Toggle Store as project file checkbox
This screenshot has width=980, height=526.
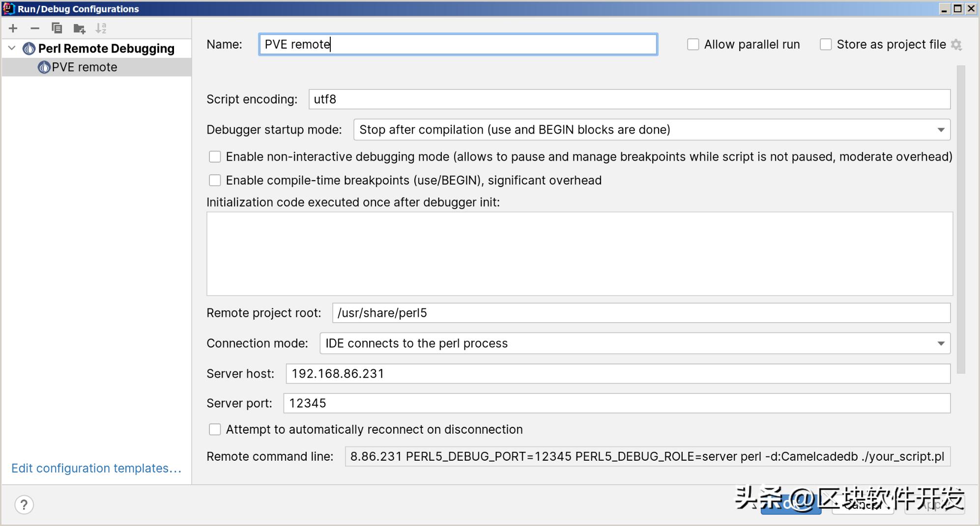pos(826,44)
